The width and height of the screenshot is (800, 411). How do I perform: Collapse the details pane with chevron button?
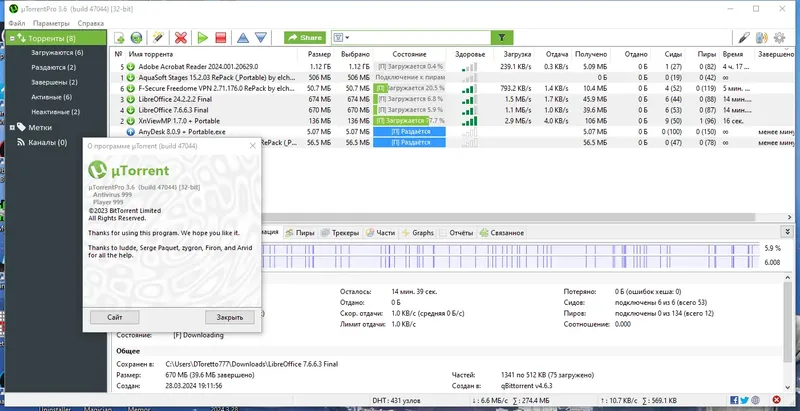[x=788, y=232]
